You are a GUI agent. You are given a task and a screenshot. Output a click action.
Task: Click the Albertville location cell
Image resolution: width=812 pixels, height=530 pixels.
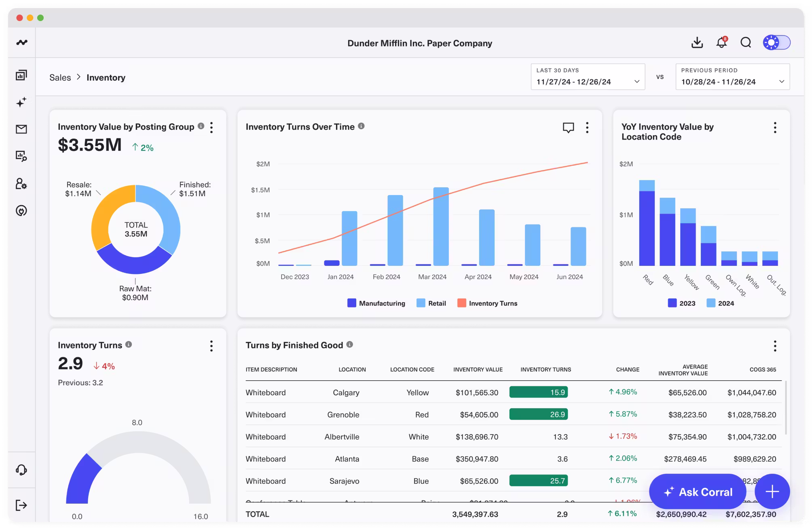[x=342, y=437]
